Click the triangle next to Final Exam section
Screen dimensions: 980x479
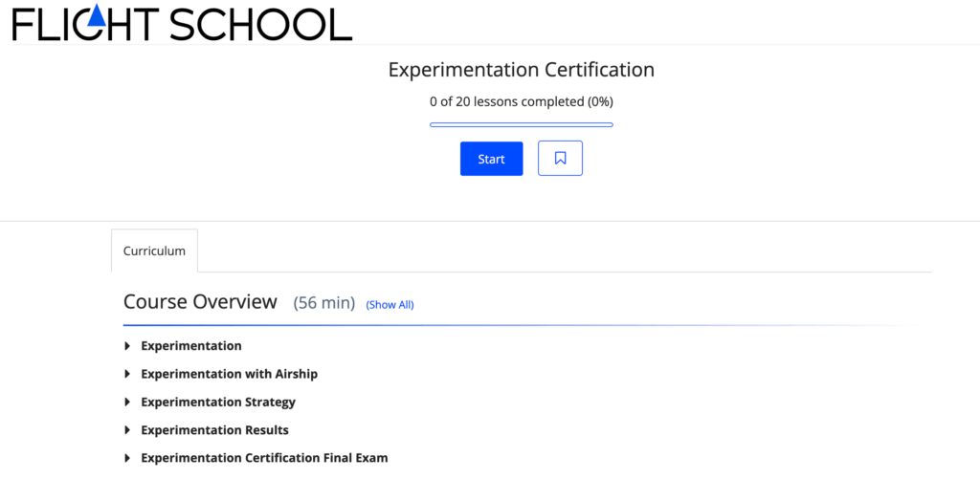click(x=127, y=458)
